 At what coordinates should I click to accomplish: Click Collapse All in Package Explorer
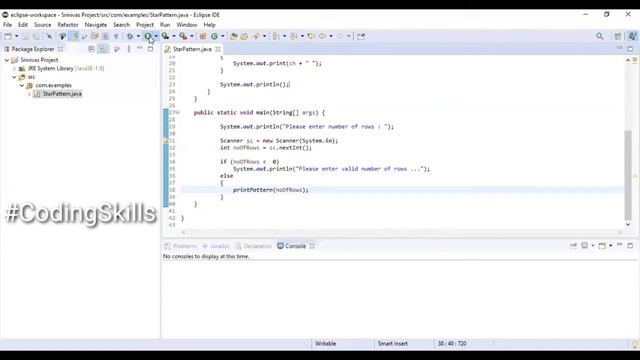point(91,49)
